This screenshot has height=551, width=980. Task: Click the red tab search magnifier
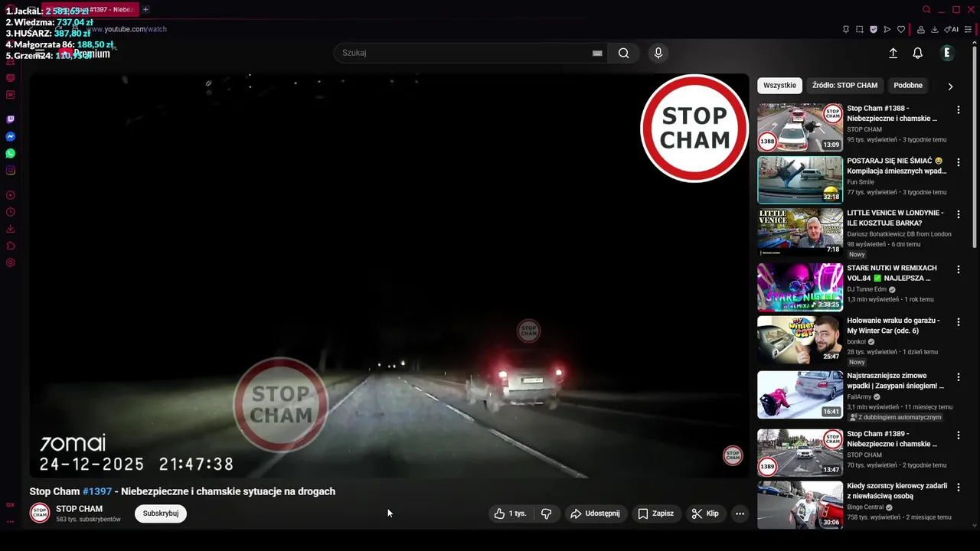point(926,9)
